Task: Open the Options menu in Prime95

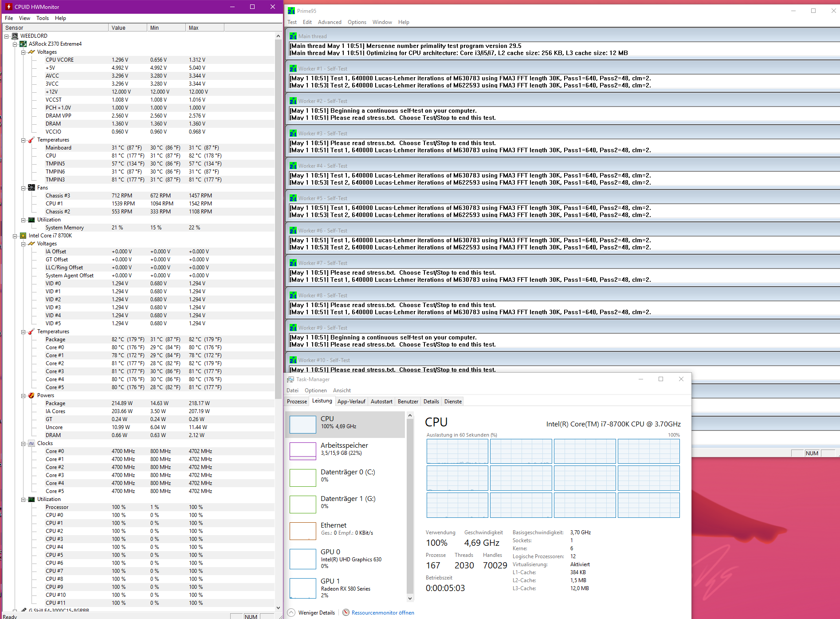Action: point(357,22)
